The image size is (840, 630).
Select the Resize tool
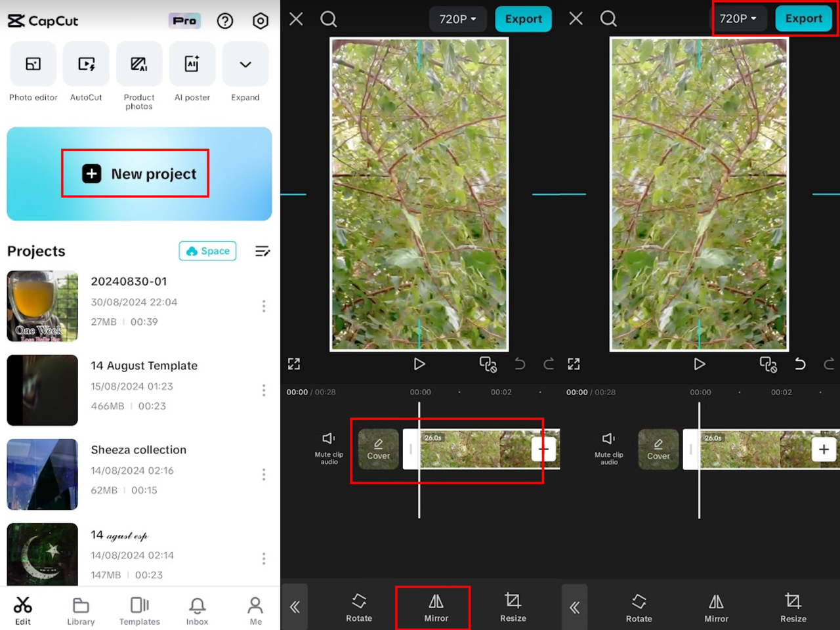(x=513, y=606)
